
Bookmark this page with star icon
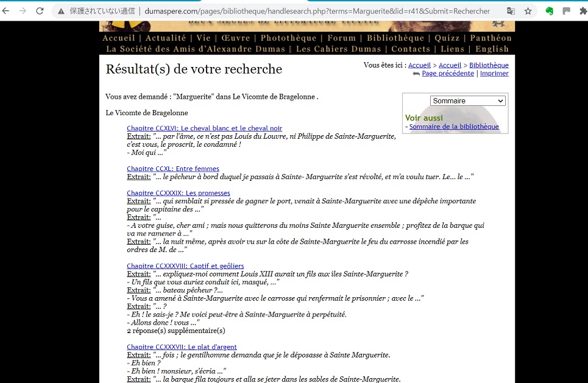pyautogui.click(x=528, y=11)
